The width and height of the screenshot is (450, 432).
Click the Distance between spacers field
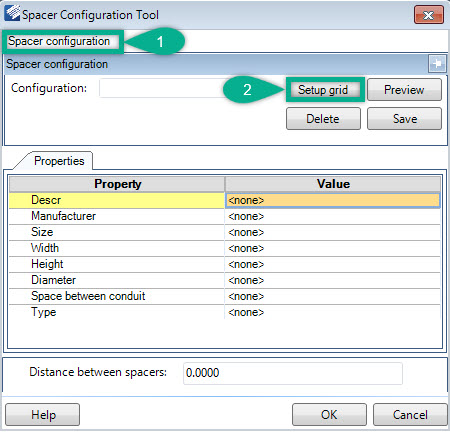click(x=293, y=373)
